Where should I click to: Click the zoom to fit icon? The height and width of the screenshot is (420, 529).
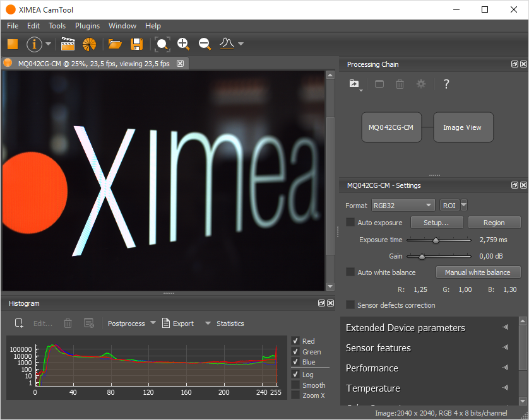pos(162,44)
